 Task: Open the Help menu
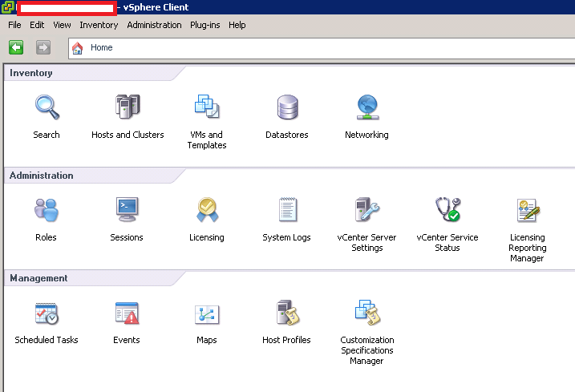coord(237,25)
